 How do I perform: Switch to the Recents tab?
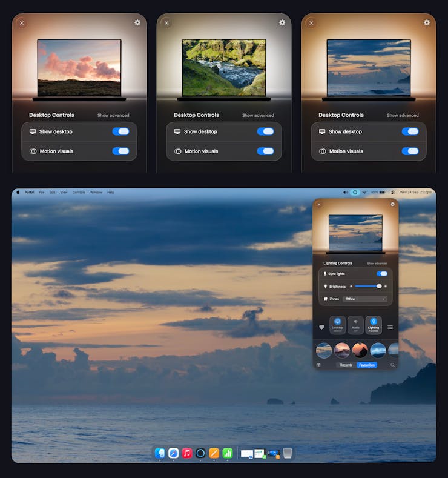coord(346,365)
